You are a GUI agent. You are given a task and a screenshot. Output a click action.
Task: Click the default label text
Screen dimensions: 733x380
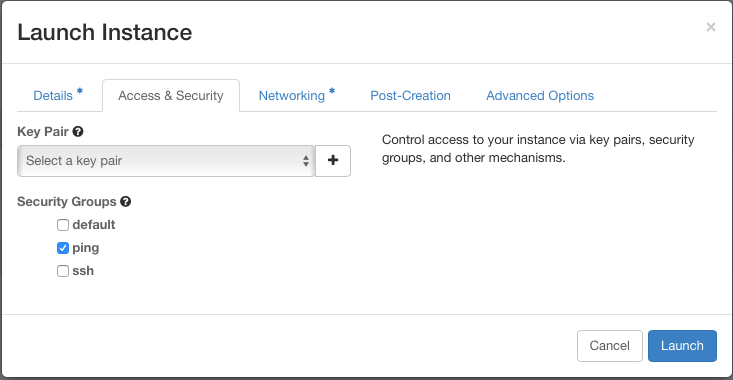(x=93, y=225)
